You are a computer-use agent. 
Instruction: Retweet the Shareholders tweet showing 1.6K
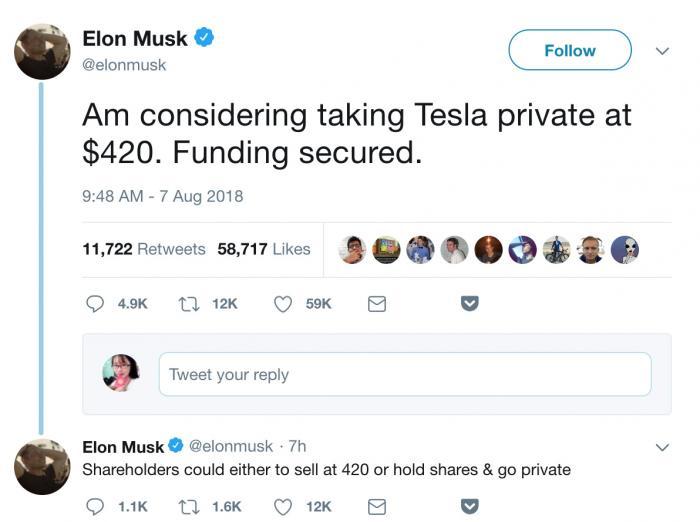[x=189, y=507]
